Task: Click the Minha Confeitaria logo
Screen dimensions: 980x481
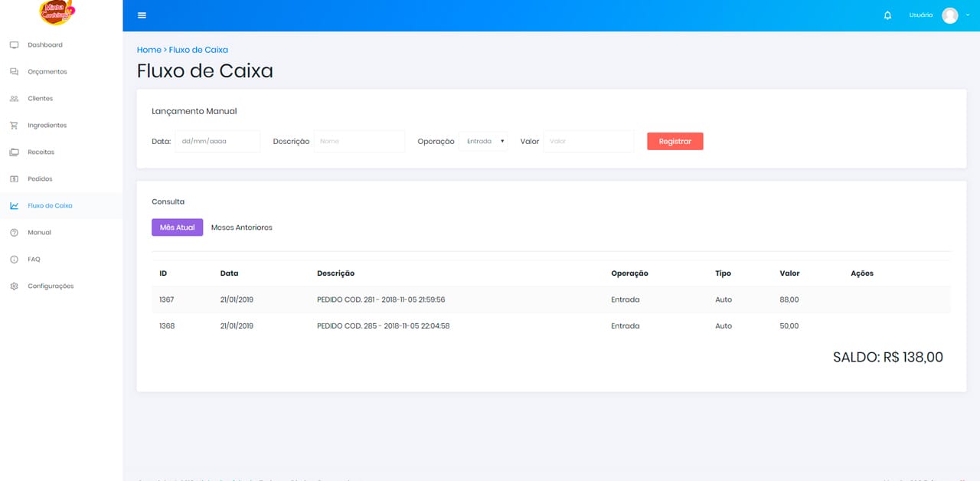Action: 57,12
